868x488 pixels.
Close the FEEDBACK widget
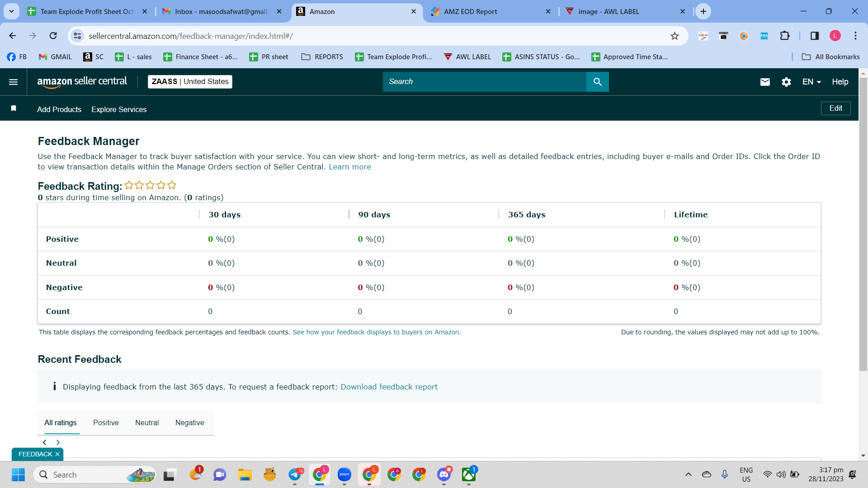point(57,454)
